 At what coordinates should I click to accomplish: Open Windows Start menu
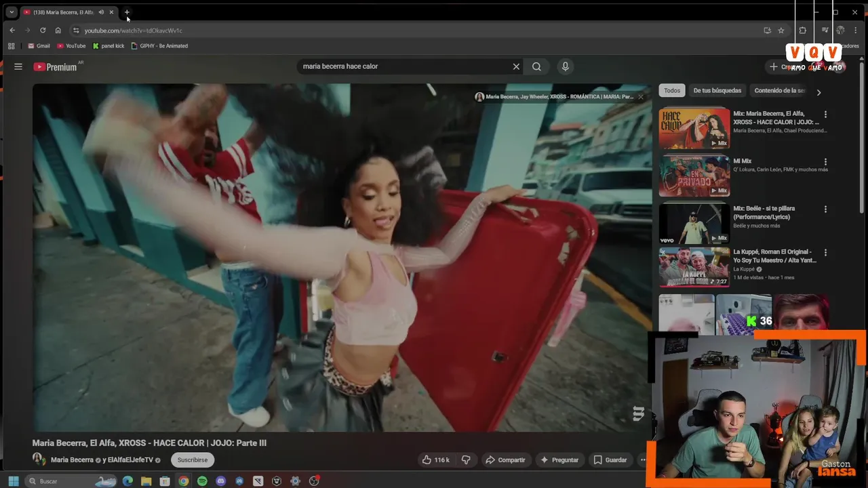point(13,481)
